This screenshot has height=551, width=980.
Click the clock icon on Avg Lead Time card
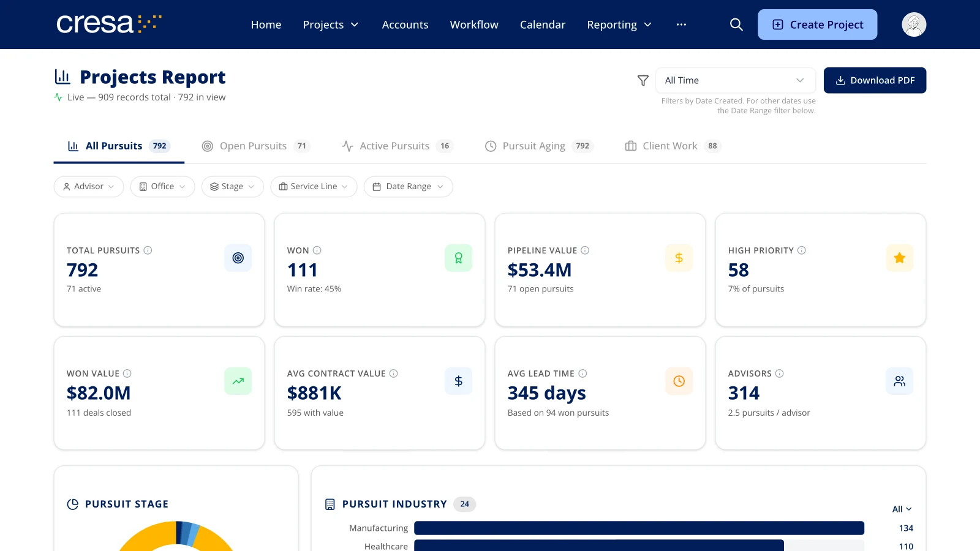point(679,381)
